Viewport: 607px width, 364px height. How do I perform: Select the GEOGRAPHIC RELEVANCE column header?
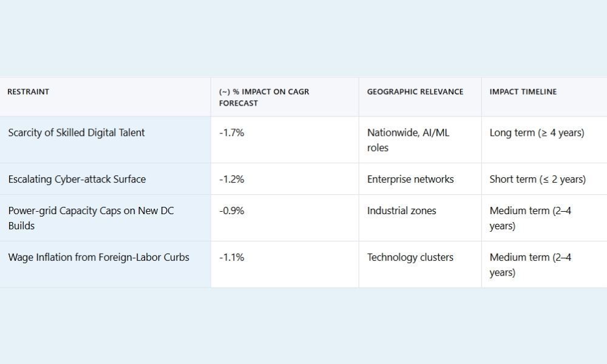tap(415, 92)
